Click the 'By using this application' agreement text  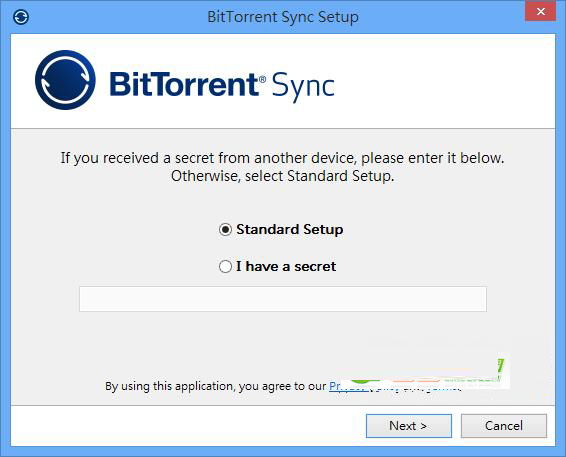point(215,386)
